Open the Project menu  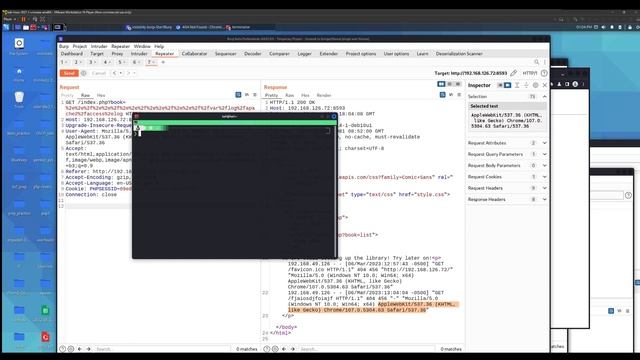80,47
